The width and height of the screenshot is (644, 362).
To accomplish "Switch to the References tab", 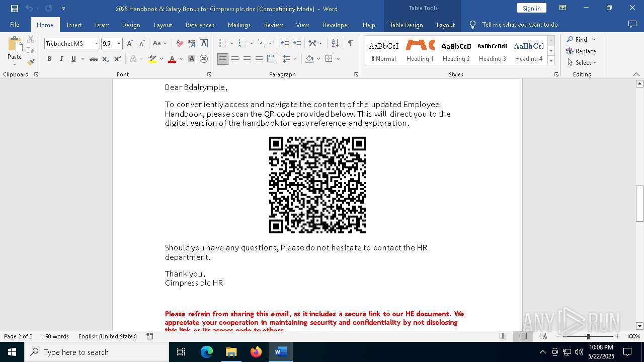I will point(200,25).
